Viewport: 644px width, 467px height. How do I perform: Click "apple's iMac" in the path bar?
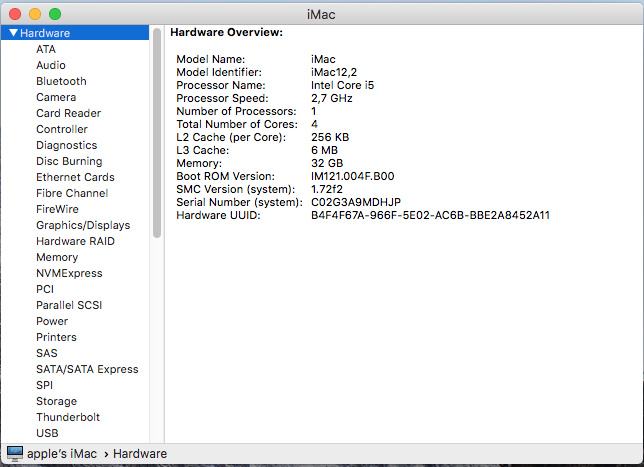coord(63,454)
